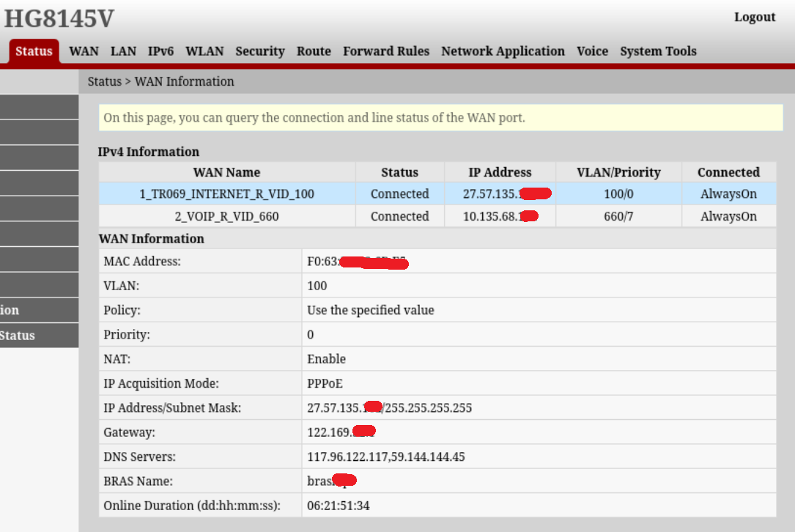Viewport: 795px width, 532px height.
Task: Open the WAN tab
Action: coord(84,51)
